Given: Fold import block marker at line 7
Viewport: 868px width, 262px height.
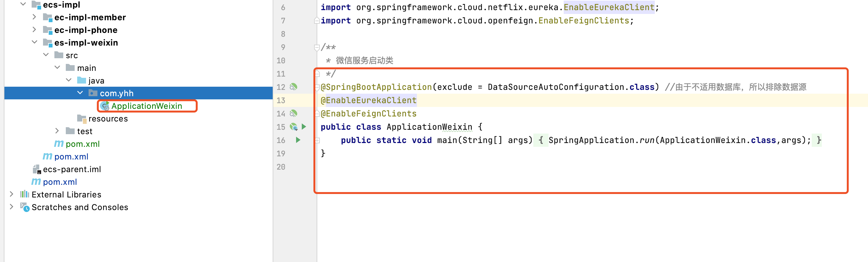Looking at the screenshot, I should point(317,21).
